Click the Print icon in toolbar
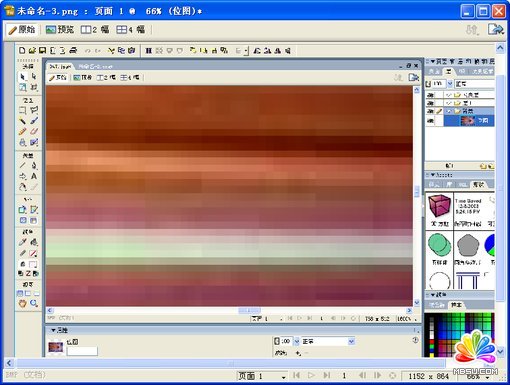 [73, 50]
